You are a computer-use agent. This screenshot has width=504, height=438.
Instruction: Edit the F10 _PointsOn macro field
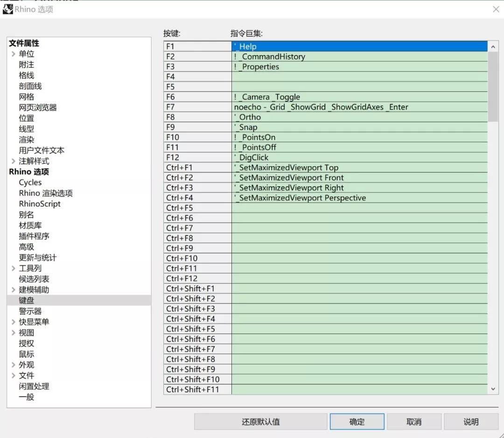pos(359,137)
